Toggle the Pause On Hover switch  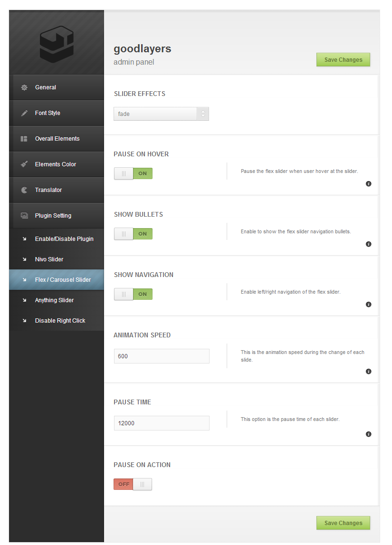tap(133, 173)
